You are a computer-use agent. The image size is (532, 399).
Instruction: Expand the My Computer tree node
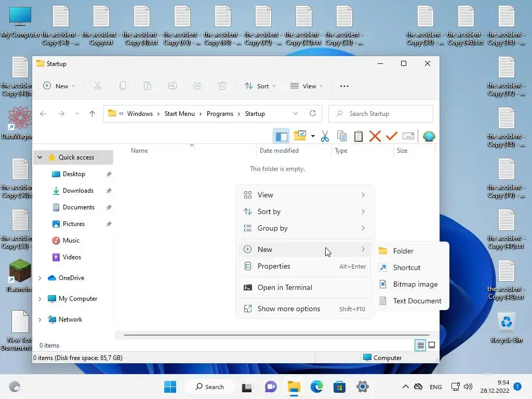point(39,299)
